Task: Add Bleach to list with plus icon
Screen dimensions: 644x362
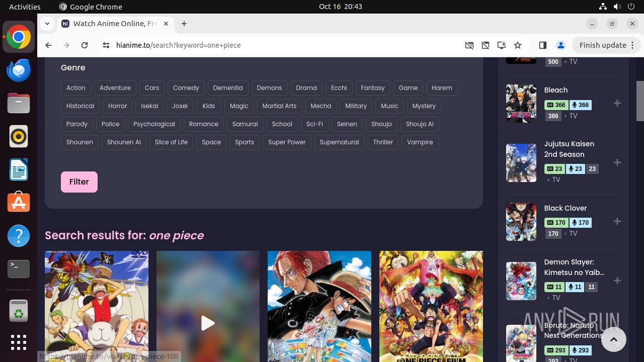Action: 617,103
